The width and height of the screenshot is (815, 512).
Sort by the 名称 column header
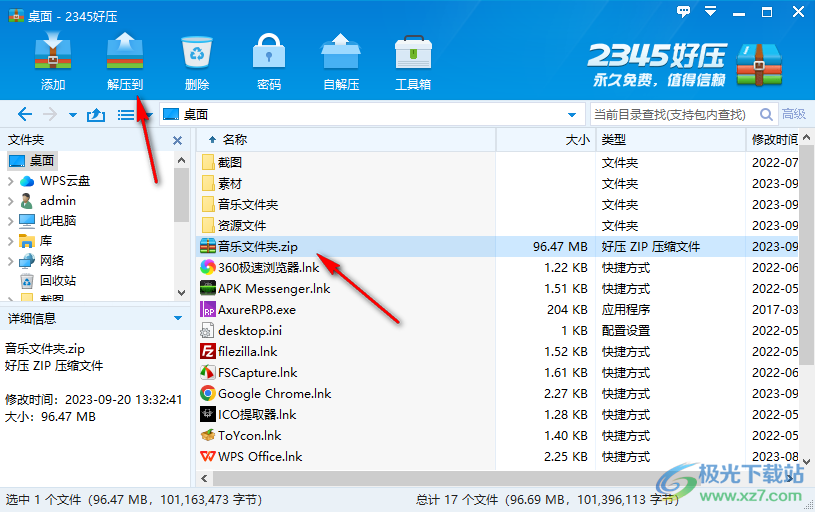click(346, 139)
